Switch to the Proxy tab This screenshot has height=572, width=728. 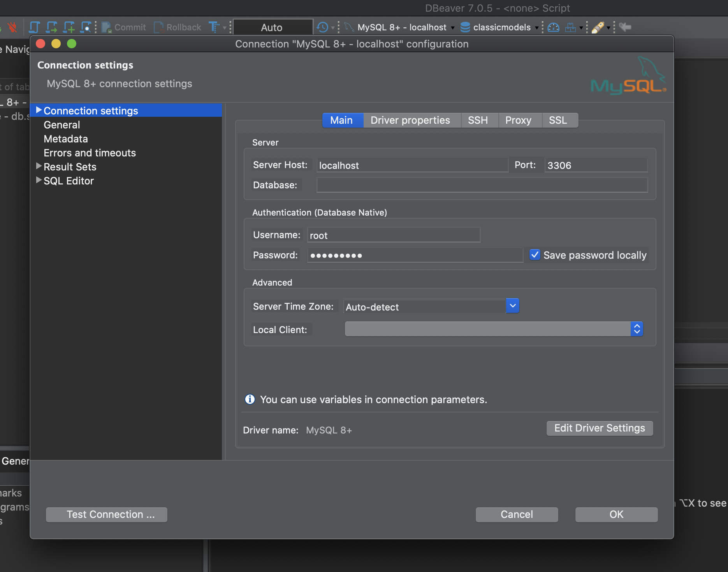point(520,120)
